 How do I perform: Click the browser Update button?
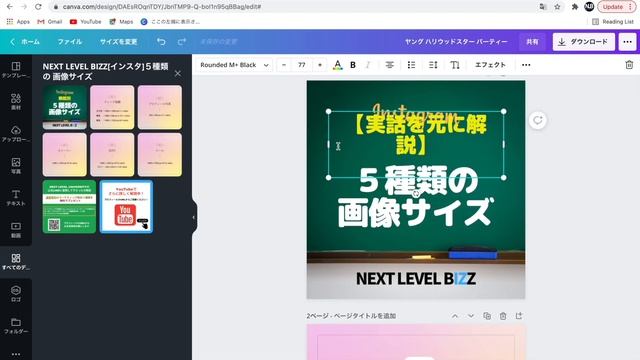tap(616, 7)
